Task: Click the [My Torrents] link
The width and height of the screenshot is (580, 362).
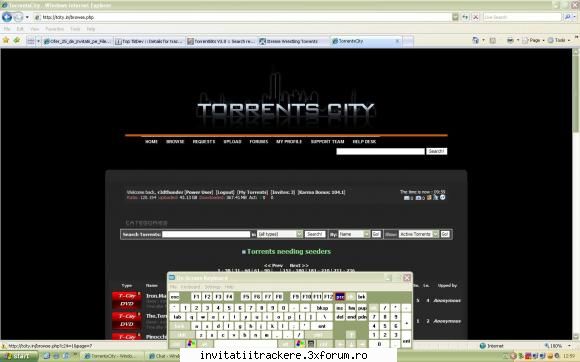Action: pyautogui.click(x=253, y=192)
